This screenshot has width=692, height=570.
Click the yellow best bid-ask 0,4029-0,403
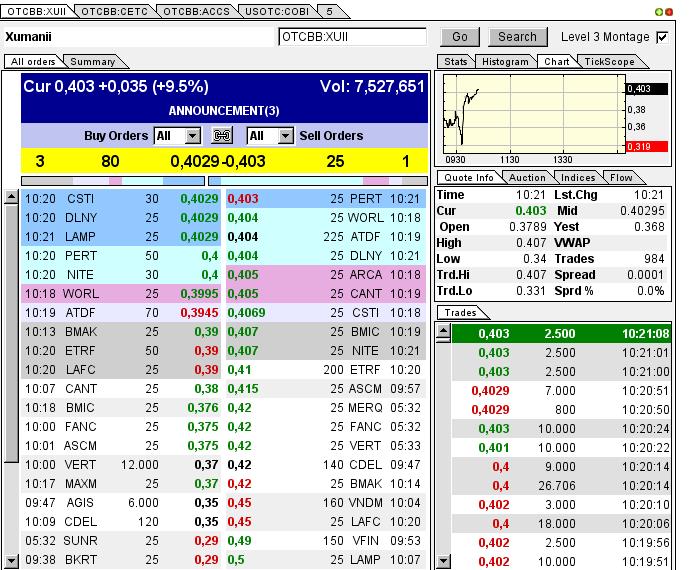(218, 161)
